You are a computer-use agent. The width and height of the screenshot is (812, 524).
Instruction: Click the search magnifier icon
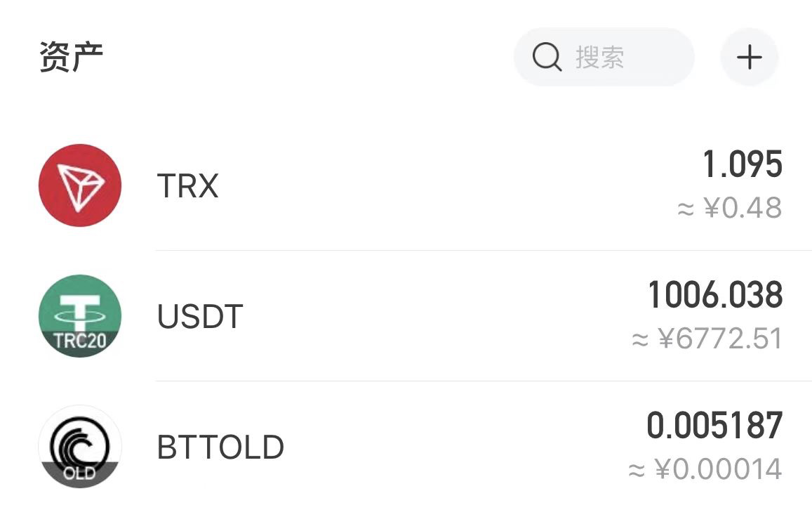546,58
